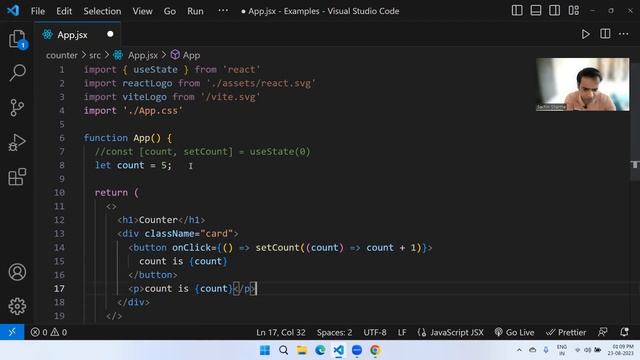Click the useState import text on line 1
640x360 pixels.
coord(155,69)
